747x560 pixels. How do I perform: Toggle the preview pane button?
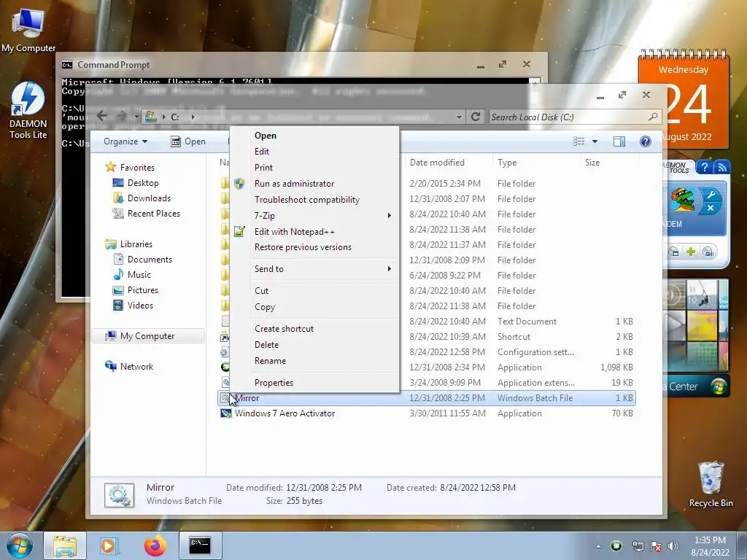(619, 141)
